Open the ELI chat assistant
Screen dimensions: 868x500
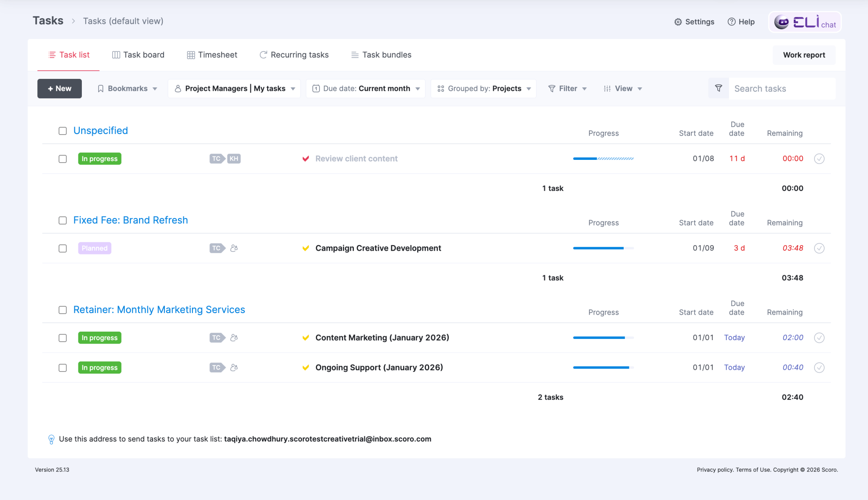[x=804, y=22]
